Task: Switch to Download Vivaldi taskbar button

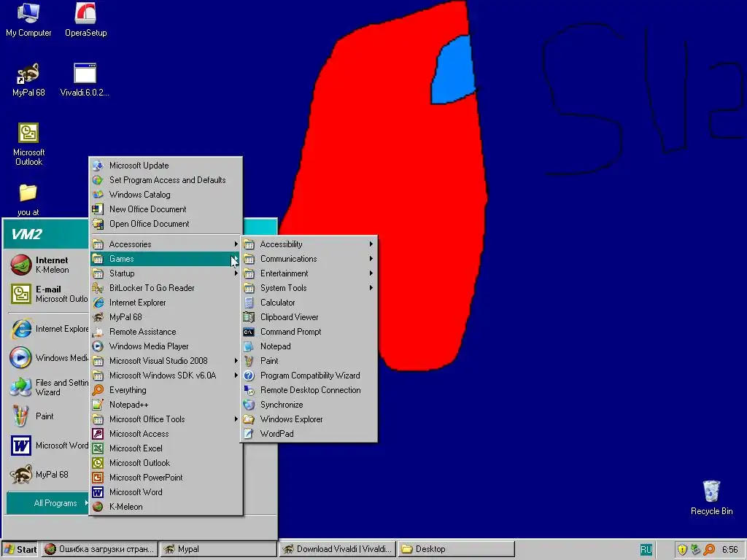Action: coord(337,550)
